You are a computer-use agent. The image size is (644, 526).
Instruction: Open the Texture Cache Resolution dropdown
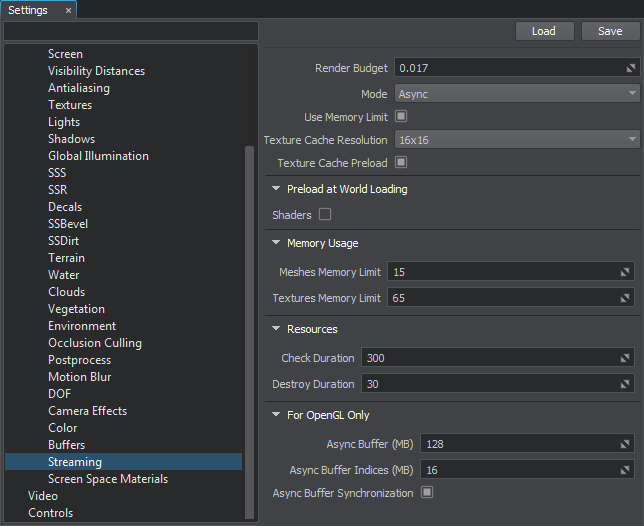[517, 139]
